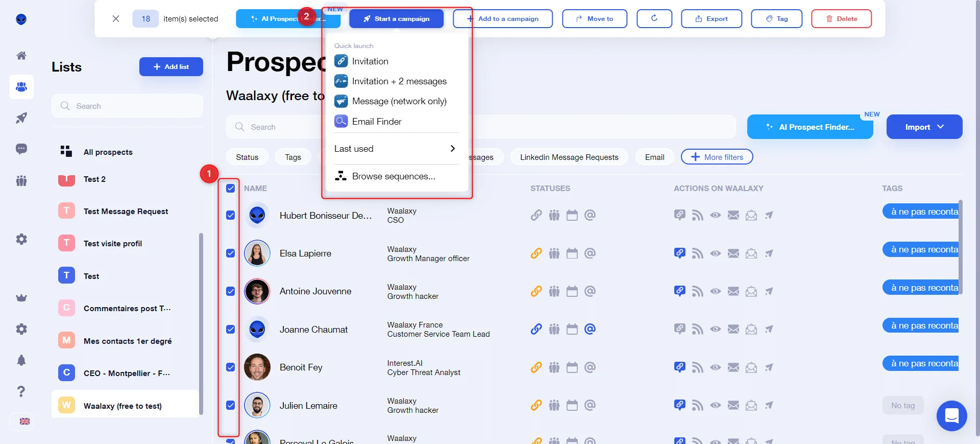This screenshot has width=980, height=444.
Task: Click Julien Lemaire's follow RSS action icon
Action: (x=697, y=405)
